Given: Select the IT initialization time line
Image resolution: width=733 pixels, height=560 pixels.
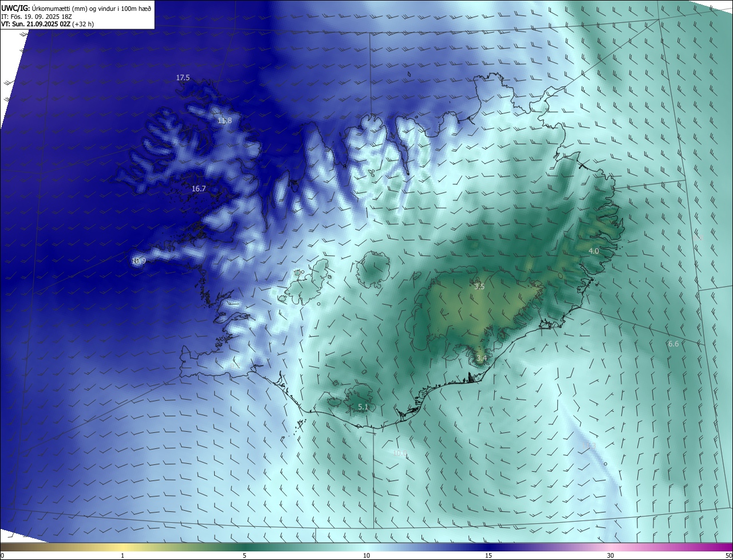Looking at the screenshot, I should click(37, 17).
